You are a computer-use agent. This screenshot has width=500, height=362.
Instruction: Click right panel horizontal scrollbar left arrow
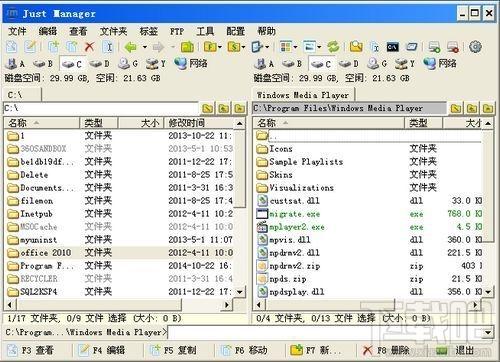pyautogui.click(x=259, y=304)
